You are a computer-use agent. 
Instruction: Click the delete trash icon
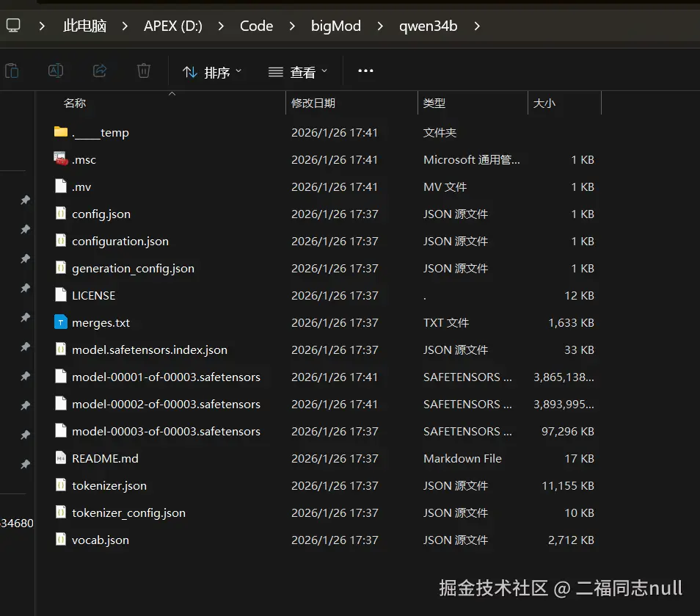(143, 70)
